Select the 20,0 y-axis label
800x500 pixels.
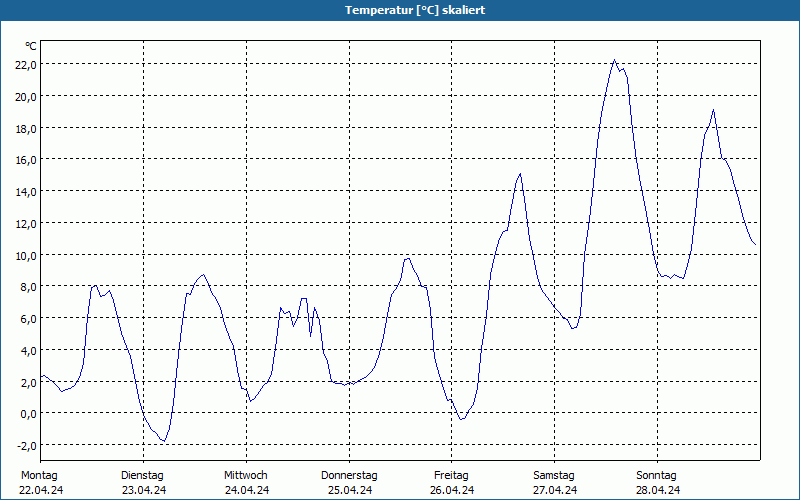(26, 96)
